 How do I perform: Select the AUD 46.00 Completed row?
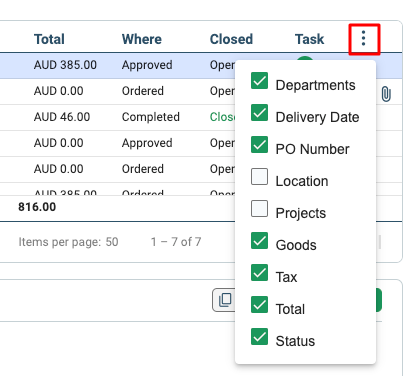pyautogui.click(x=117, y=117)
